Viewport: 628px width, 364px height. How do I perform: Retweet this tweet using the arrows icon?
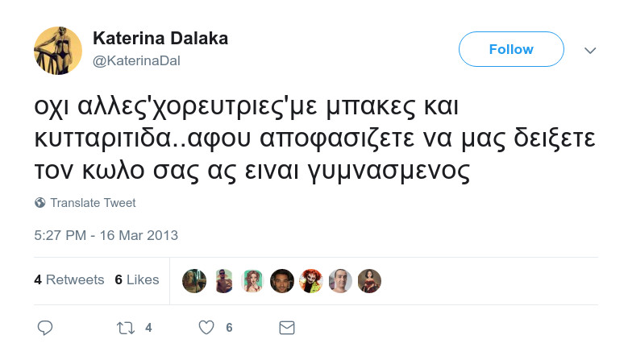(126, 328)
